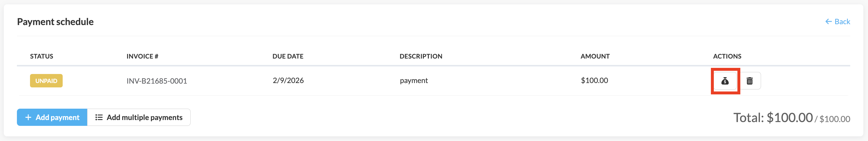This screenshot has height=141, width=868.
Task: Select invoice number INV-B21685-0001
Action: [157, 81]
